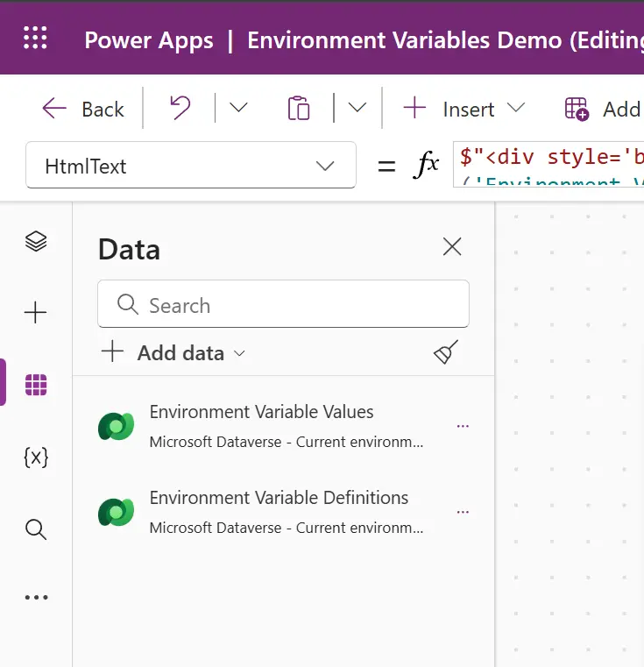Image resolution: width=644 pixels, height=667 pixels.
Task: Click the Undo icon in toolbar
Action: [180, 109]
